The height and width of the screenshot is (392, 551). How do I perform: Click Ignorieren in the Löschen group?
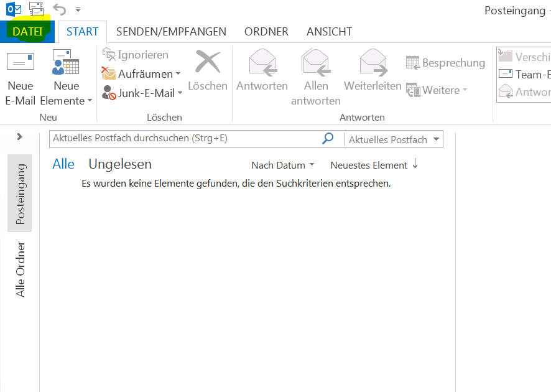point(136,55)
